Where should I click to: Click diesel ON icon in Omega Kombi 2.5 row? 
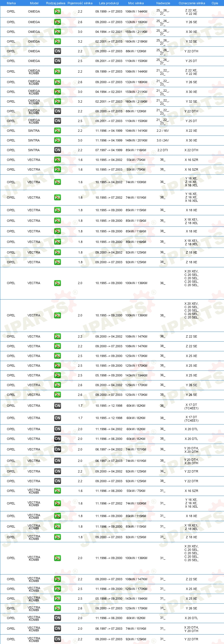[58, 121]
